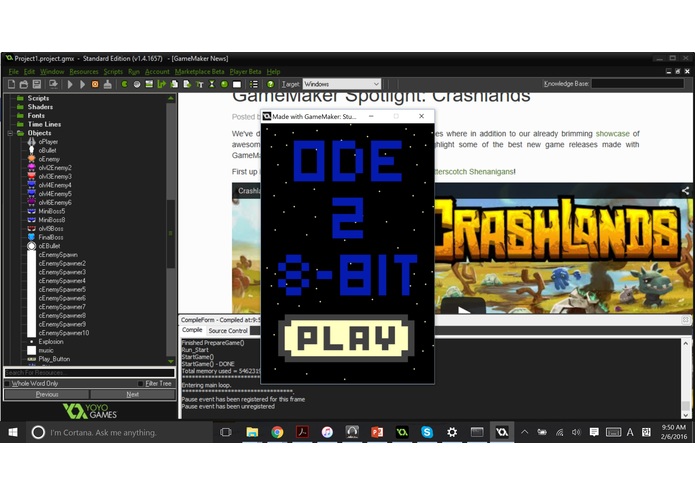Open File Explorer from the taskbar

[252, 432]
